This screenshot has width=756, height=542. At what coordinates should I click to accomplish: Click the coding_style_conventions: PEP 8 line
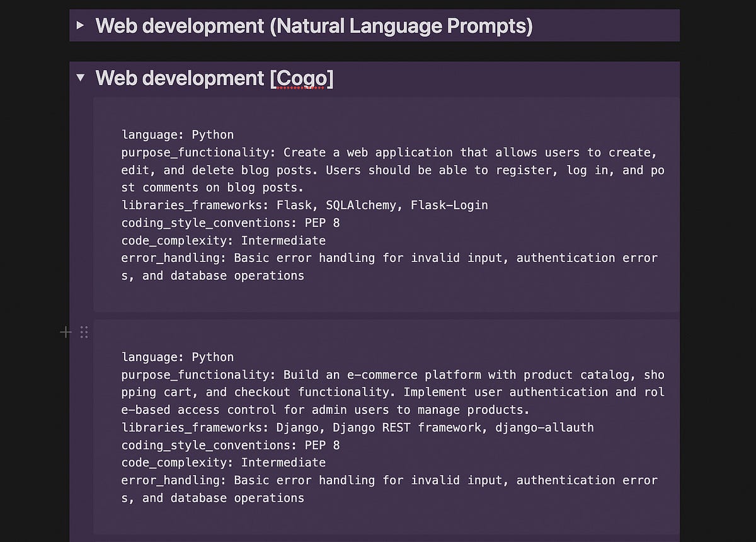click(230, 222)
